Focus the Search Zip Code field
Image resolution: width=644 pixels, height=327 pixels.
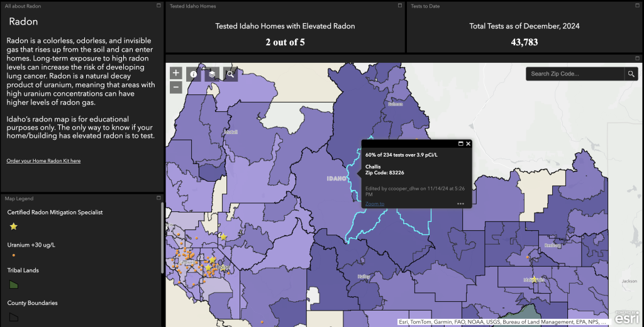tap(575, 74)
